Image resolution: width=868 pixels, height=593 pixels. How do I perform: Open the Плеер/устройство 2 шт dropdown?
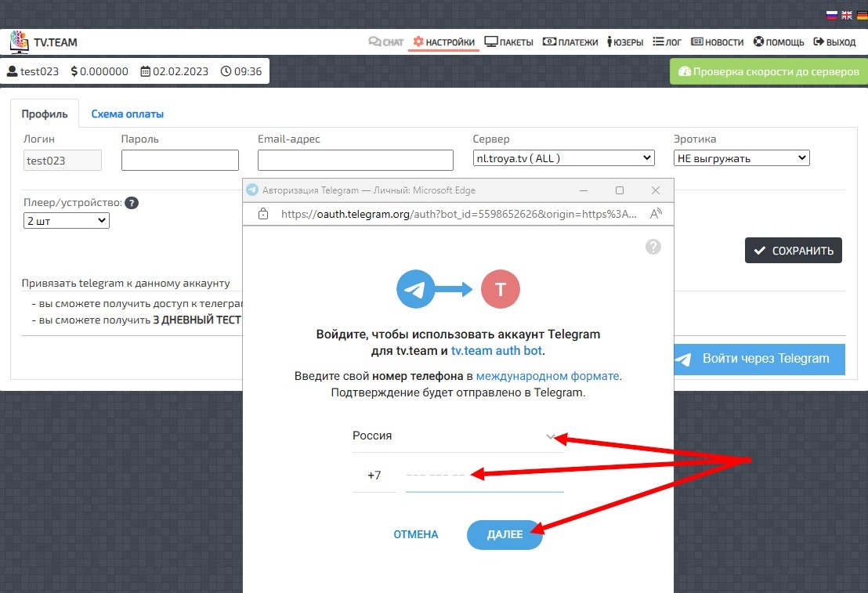point(67,221)
